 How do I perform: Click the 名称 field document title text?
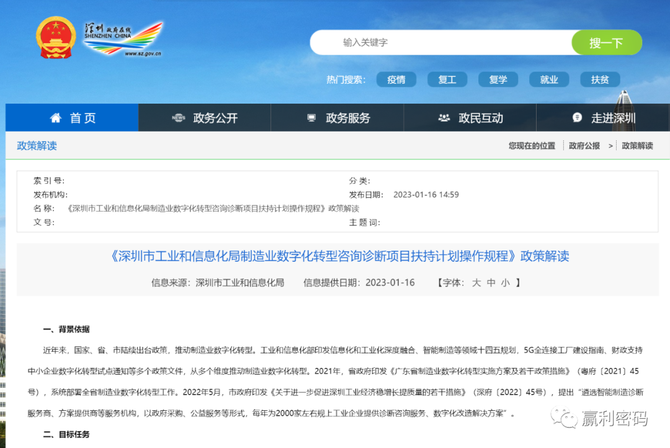click(x=213, y=209)
